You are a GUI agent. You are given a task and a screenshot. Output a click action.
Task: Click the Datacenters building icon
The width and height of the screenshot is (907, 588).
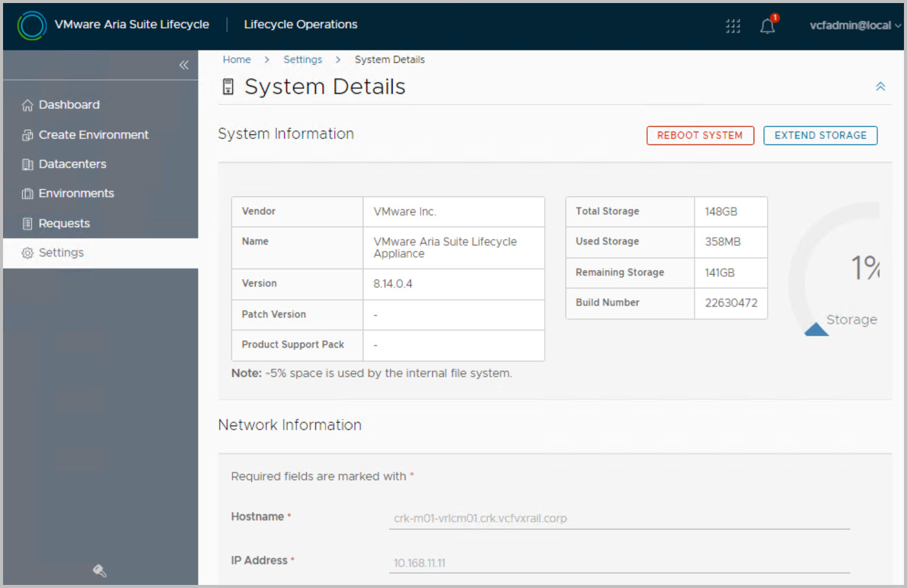point(27,164)
